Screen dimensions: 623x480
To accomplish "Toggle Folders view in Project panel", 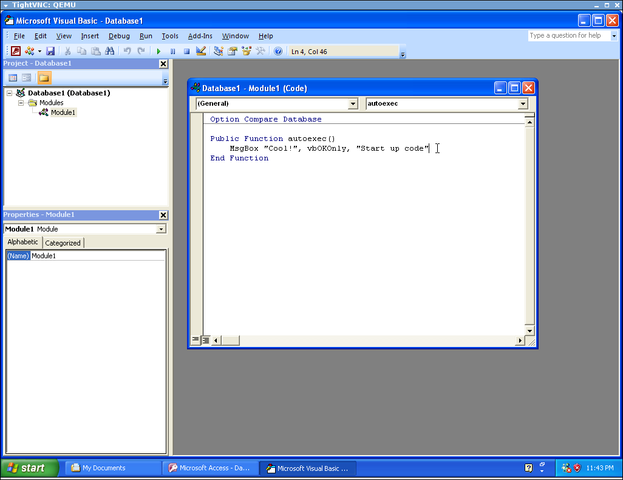I will click(x=44, y=78).
